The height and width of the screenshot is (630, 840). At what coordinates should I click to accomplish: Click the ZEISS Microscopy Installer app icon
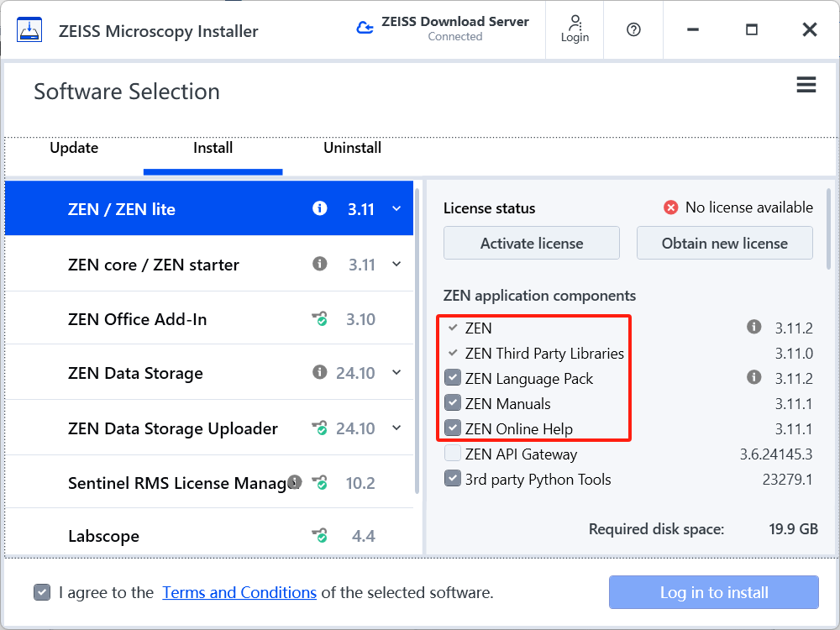click(29, 30)
